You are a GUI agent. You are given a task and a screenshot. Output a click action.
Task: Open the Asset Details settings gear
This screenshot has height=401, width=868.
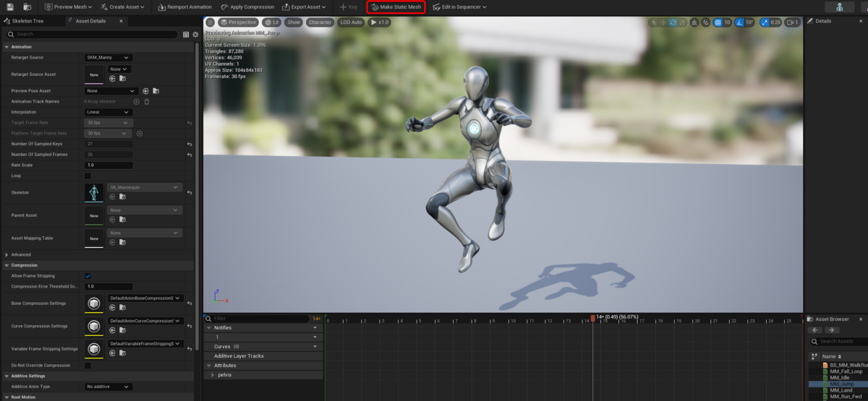(194, 34)
